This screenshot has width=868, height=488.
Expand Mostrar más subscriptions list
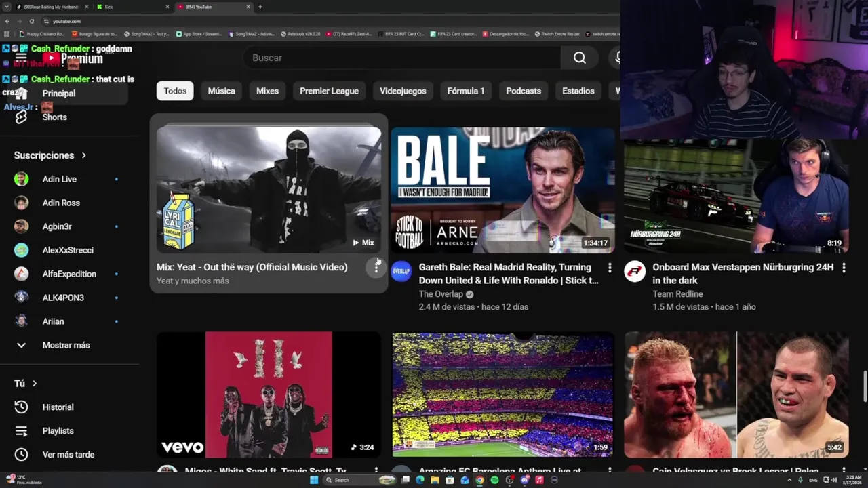(69, 345)
